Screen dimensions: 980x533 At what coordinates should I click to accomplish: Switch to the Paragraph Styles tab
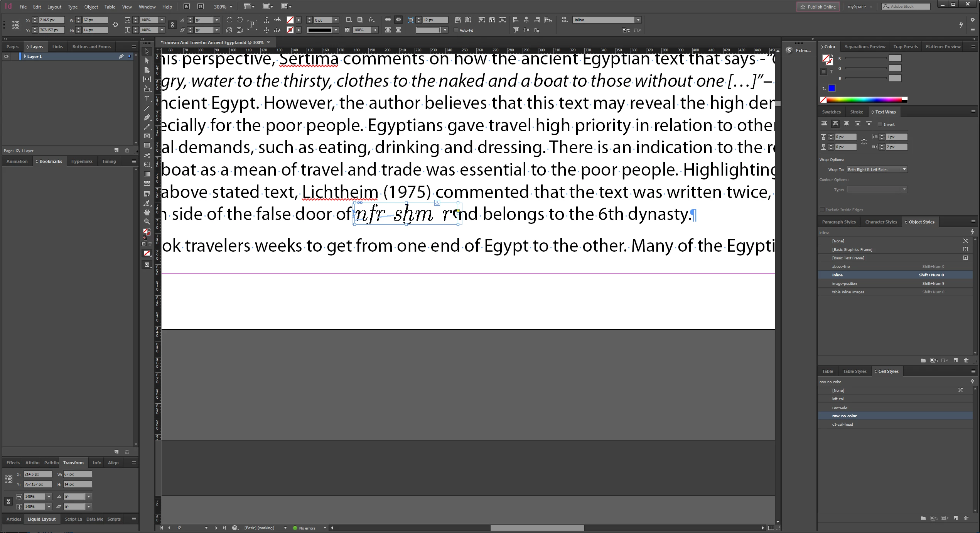click(x=838, y=222)
